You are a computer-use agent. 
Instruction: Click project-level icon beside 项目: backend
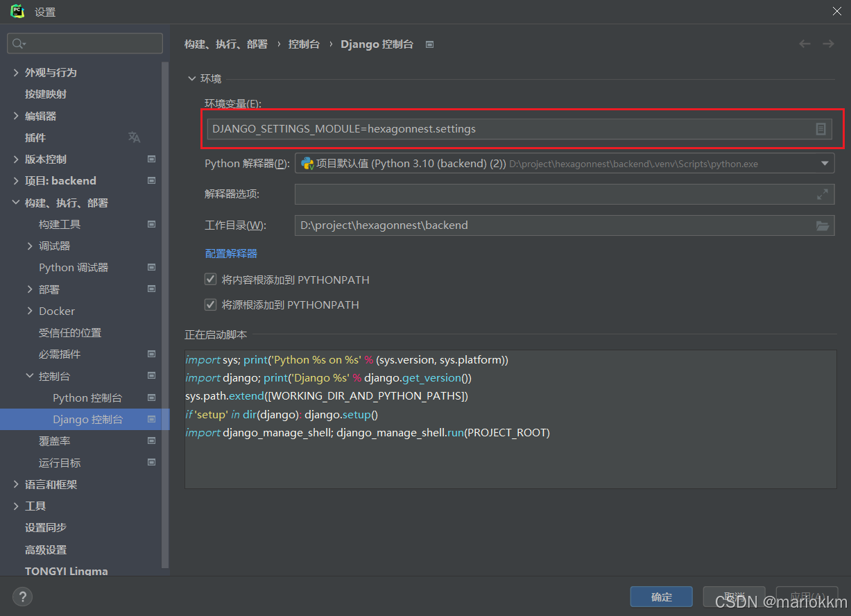click(x=152, y=180)
